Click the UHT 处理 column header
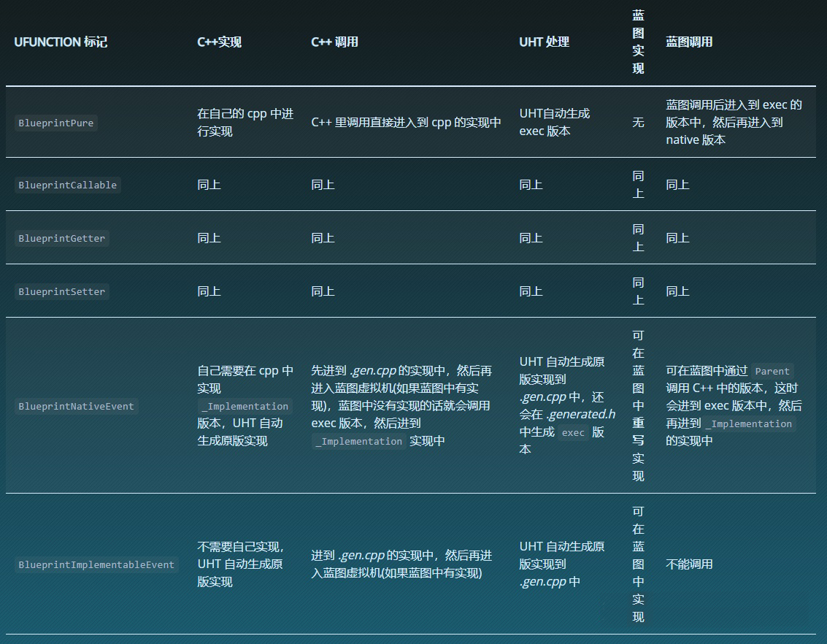This screenshot has width=827, height=644. coord(544,42)
